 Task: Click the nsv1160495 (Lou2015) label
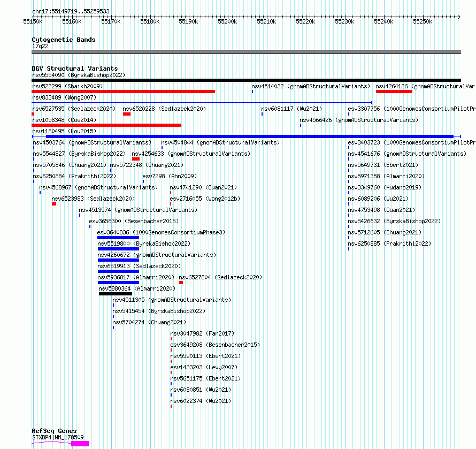(64, 131)
